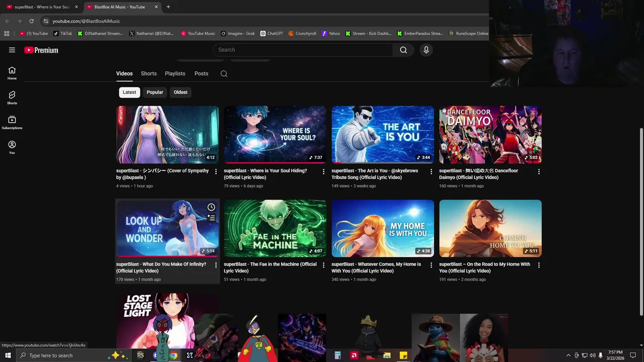
Task: Play My Home Is With You thumbnail
Action: [x=383, y=228]
